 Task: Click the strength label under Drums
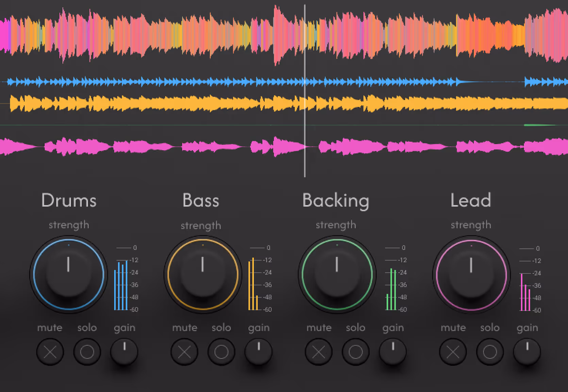pyautogui.click(x=69, y=225)
